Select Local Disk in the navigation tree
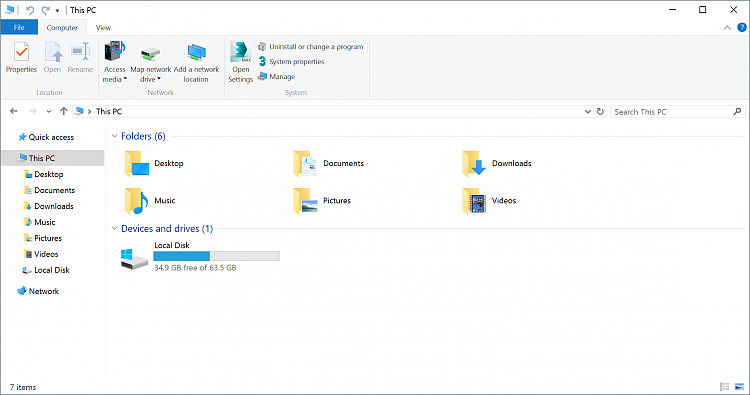Image resolution: width=750 pixels, height=395 pixels. click(x=46, y=270)
